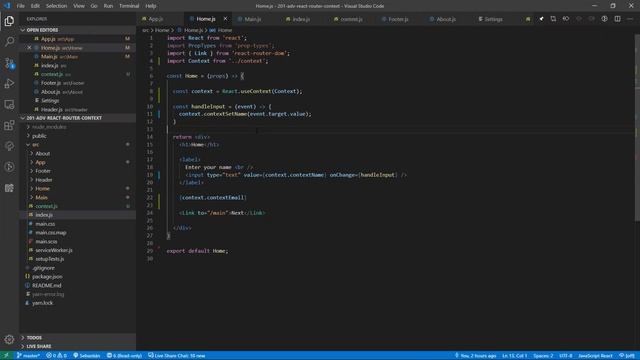Open the editor More Actions ellipsis

tap(630, 19)
